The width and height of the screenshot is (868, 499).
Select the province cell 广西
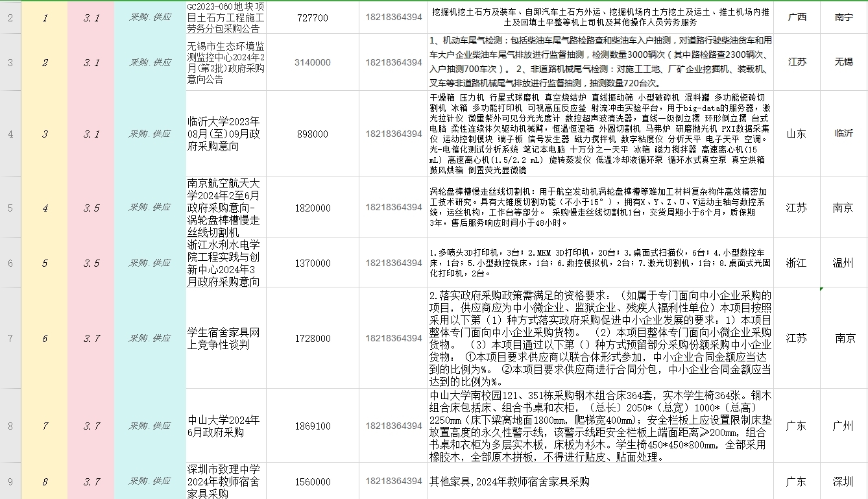coord(797,18)
